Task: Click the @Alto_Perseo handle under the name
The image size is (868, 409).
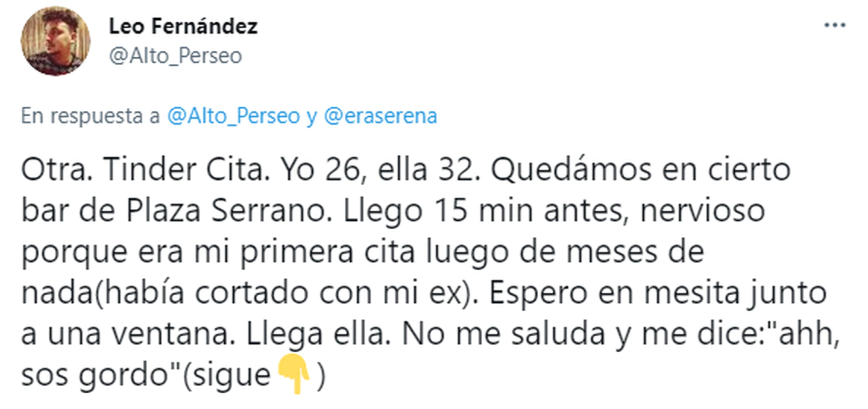Action: 175,56
